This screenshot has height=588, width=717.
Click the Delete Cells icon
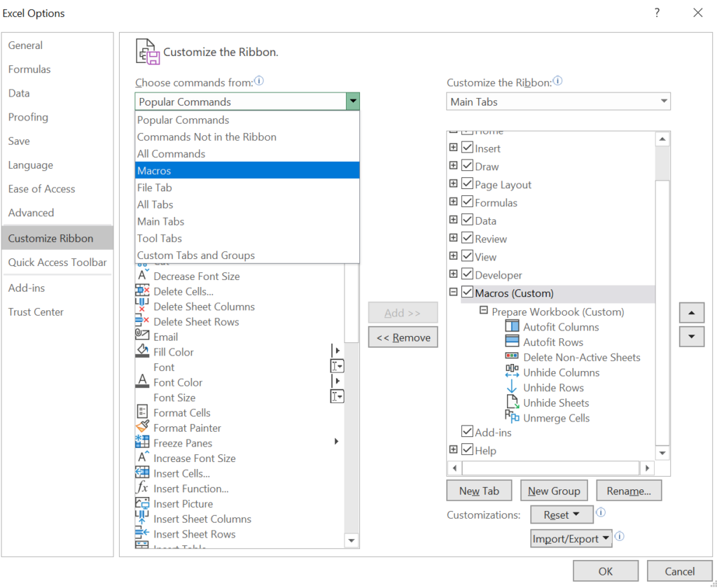pyautogui.click(x=142, y=290)
